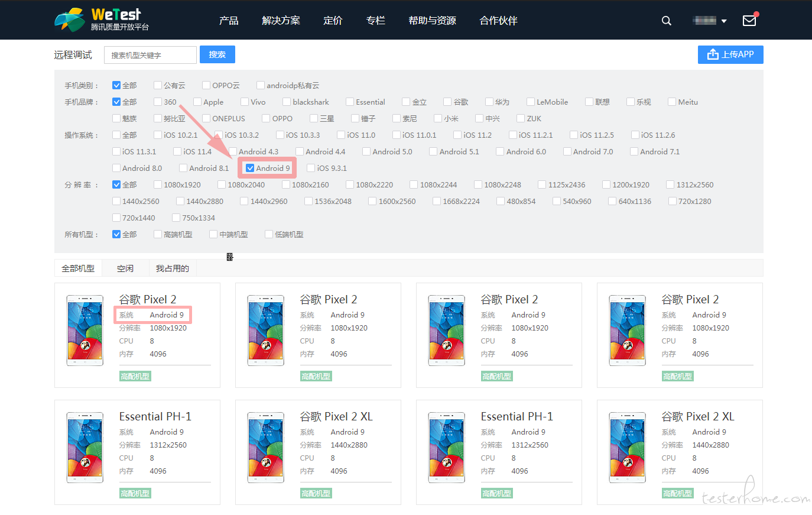Check the 高端机型 checkbox
The height and width of the screenshot is (515, 812).
[158, 234]
